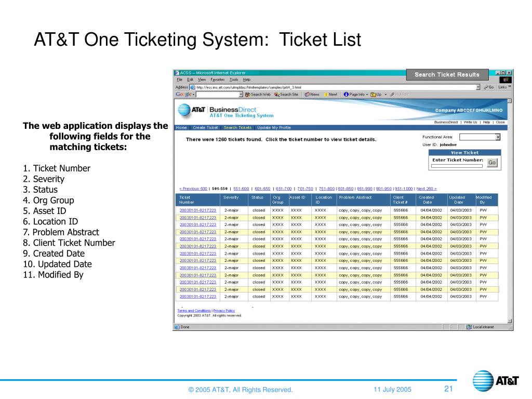532x399 pixels.
Task: Click the Internet Explorer throbber logo
Action: (506, 79)
